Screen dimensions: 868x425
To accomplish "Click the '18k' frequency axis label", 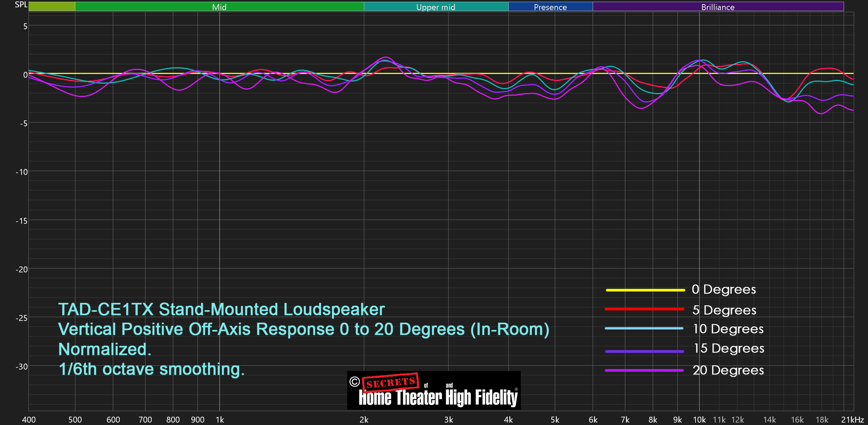I will tap(822, 420).
